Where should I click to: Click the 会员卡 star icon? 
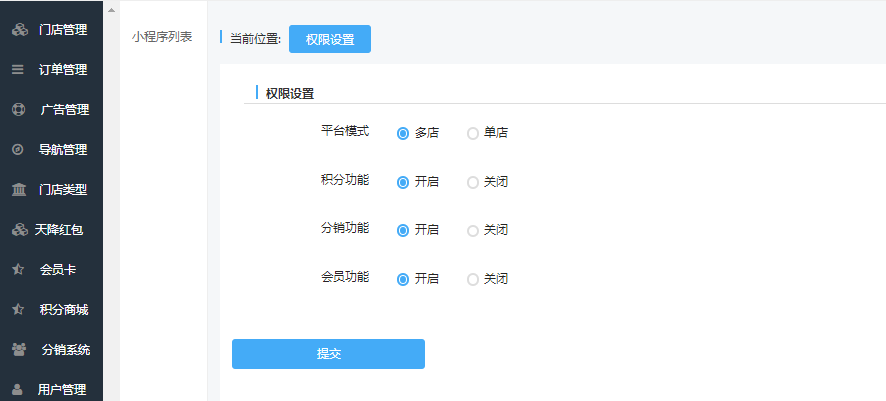coord(18,270)
